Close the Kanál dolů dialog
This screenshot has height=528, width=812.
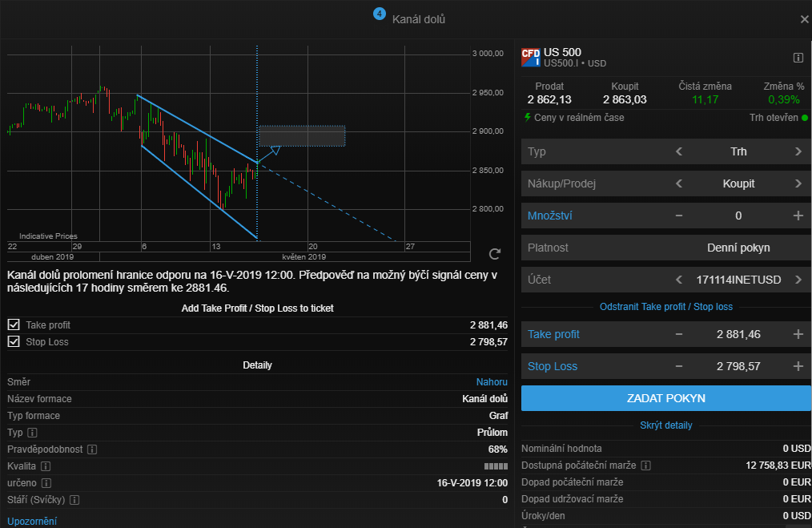point(804,19)
